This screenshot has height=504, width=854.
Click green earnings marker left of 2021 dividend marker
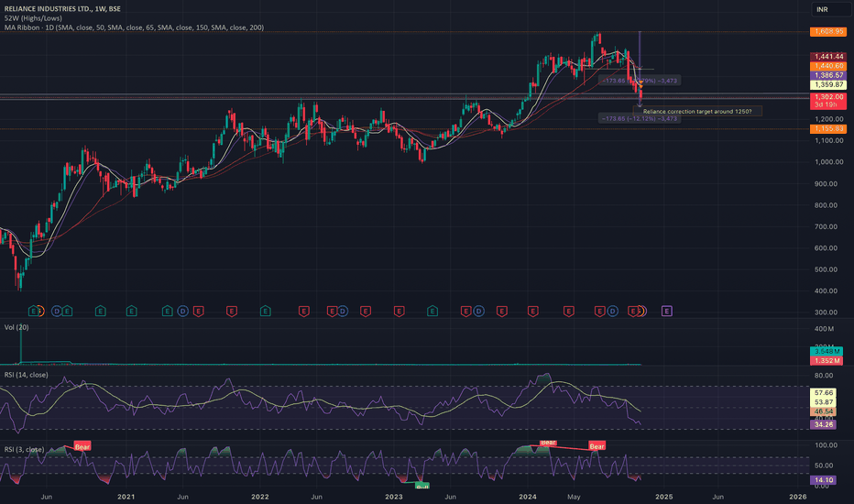[x=167, y=312]
